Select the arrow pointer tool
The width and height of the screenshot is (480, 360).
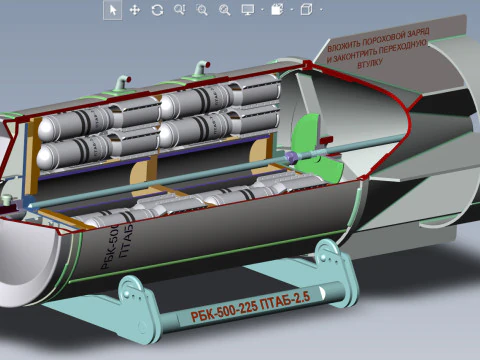point(113,10)
